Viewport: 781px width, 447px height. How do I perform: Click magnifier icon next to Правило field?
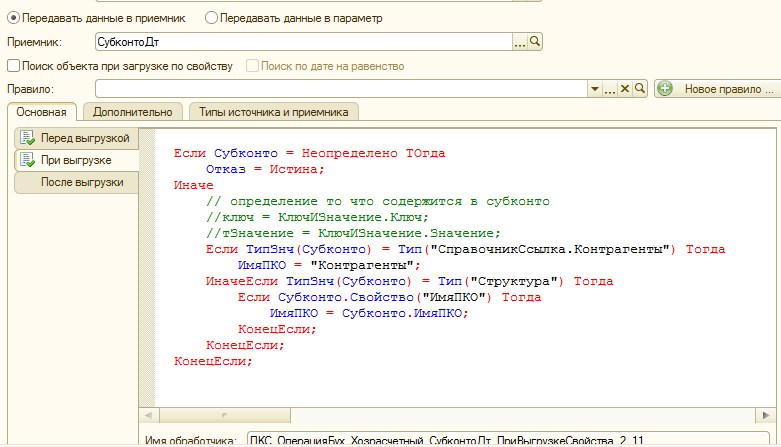[x=640, y=89]
